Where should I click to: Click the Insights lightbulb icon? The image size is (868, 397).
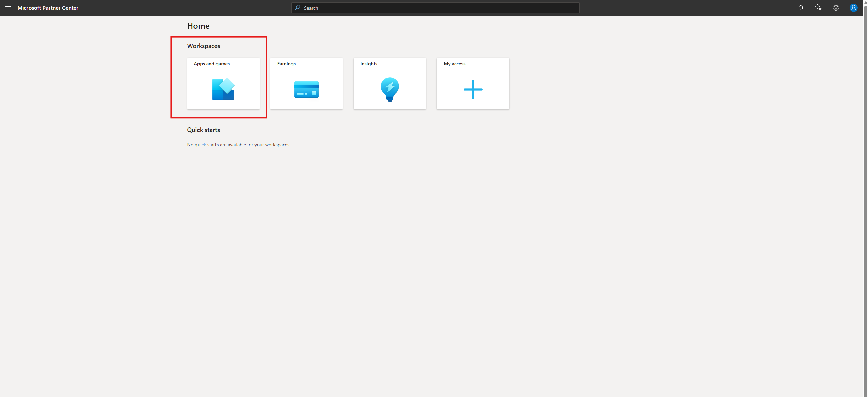[390, 90]
